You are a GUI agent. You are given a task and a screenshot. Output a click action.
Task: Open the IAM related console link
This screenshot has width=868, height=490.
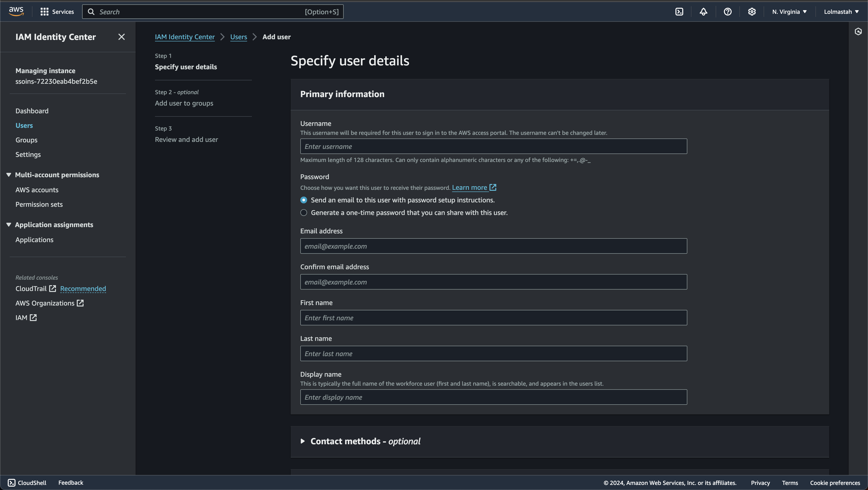(x=21, y=318)
